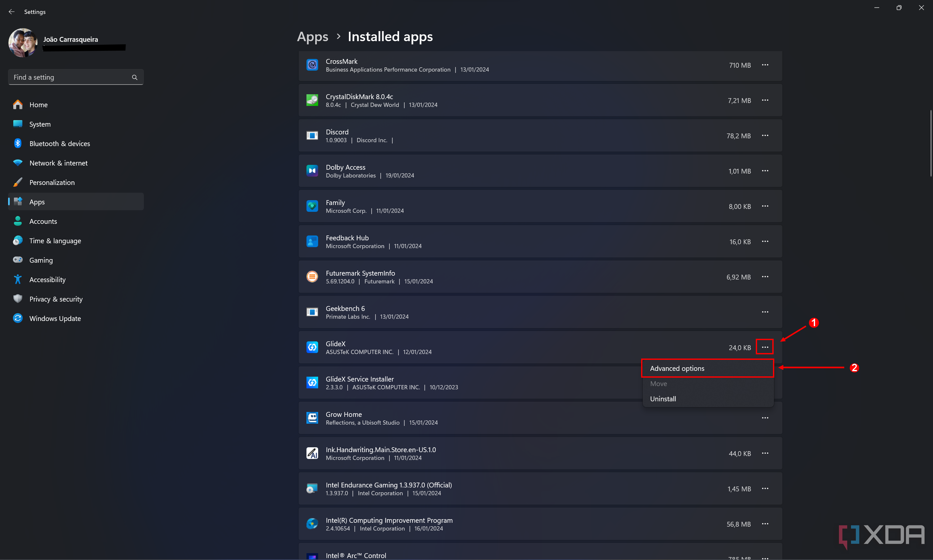Screen dimensions: 933x560
Task: Click the Family app icon
Action: (312, 206)
